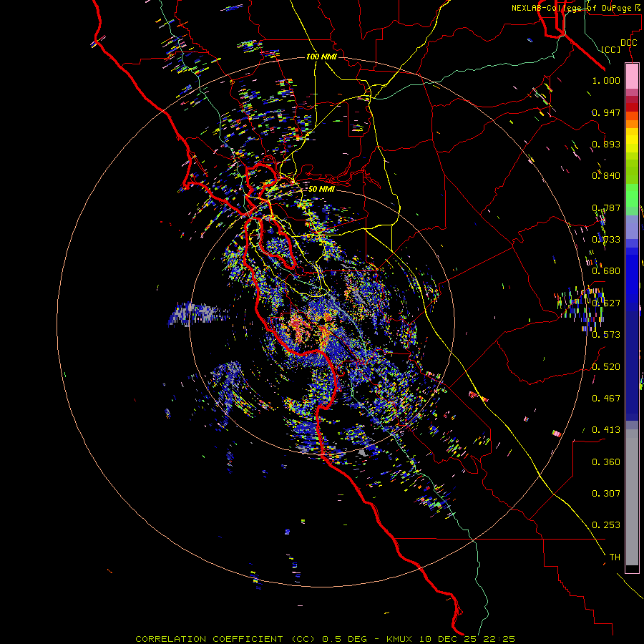Viewport: 644px width, 644px height.
Task: Select the DCC label above color bar
Action: [x=628, y=43]
